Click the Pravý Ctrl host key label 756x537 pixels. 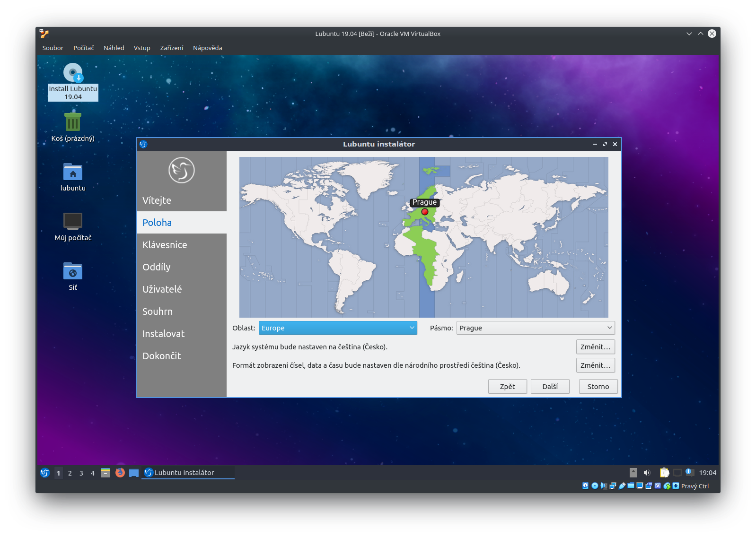pyautogui.click(x=695, y=486)
